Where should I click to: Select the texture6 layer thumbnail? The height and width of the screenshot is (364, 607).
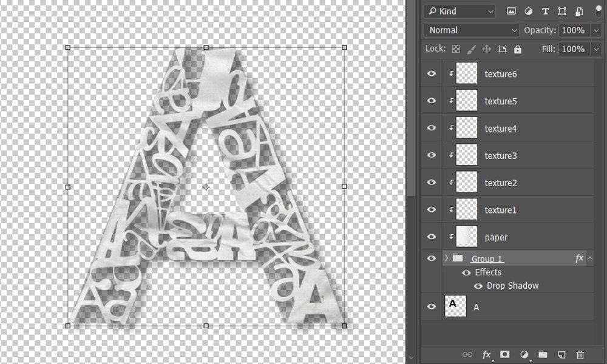(467, 73)
